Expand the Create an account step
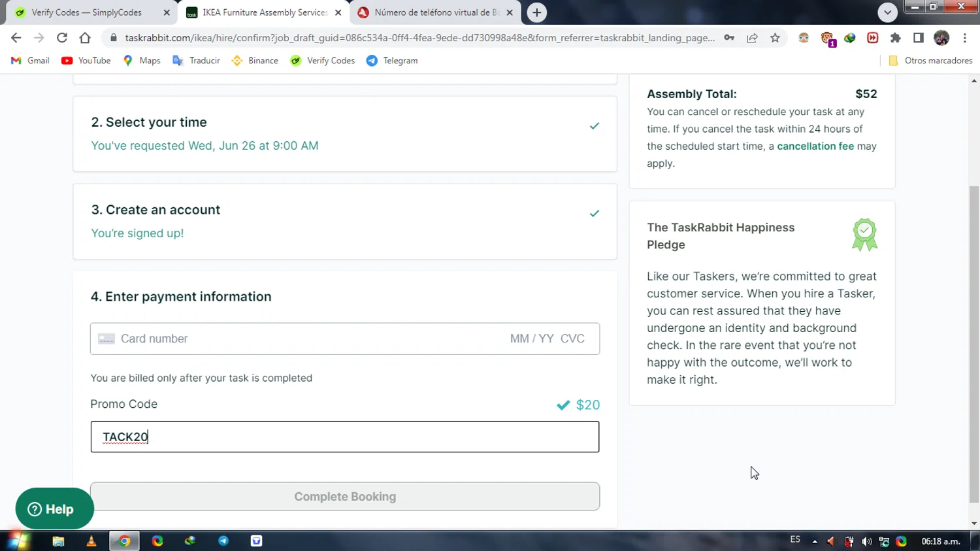The image size is (980, 551). click(x=345, y=222)
